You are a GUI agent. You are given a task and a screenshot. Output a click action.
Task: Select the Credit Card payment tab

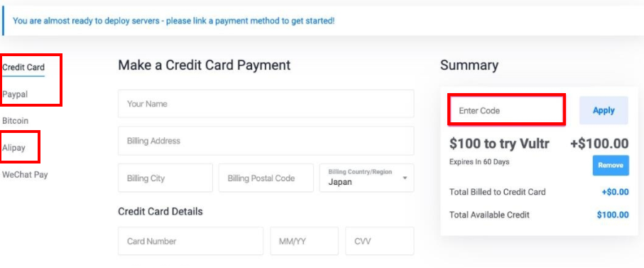click(23, 68)
